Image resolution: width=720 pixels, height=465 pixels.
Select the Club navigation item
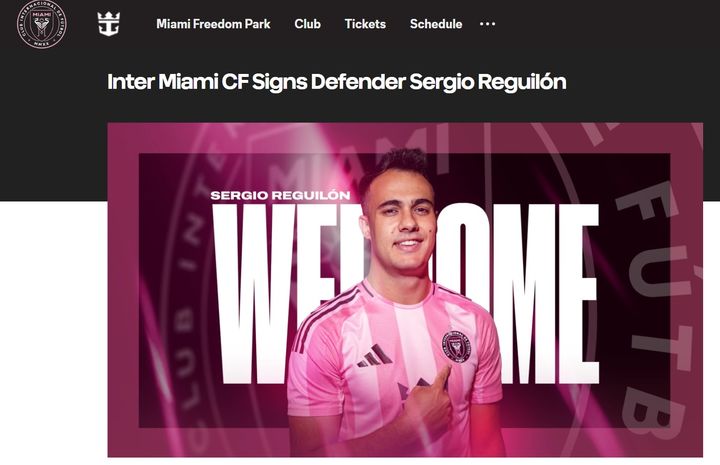307,24
